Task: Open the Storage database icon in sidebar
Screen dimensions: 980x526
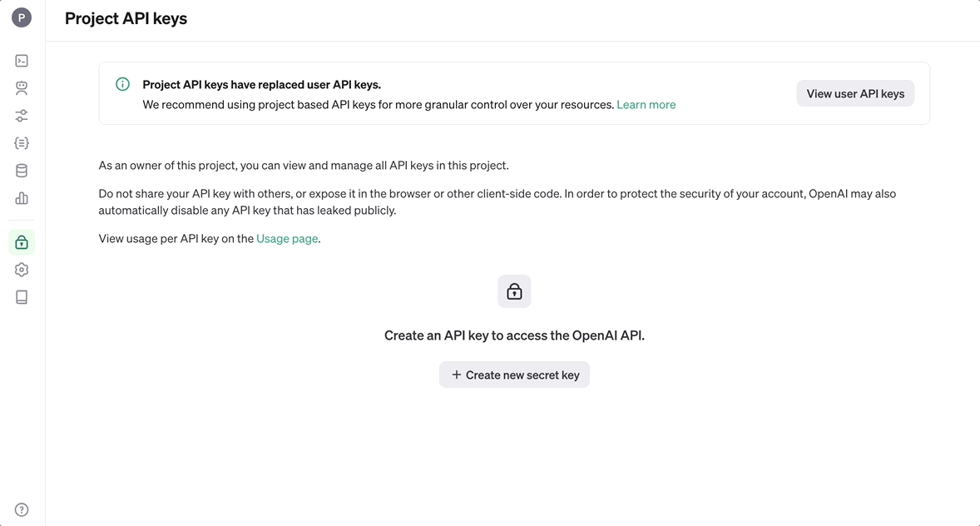Action: (x=22, y=171)
